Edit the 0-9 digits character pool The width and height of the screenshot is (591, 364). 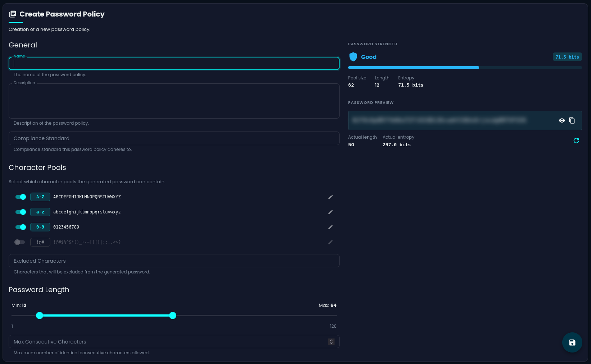coord(331,227)
